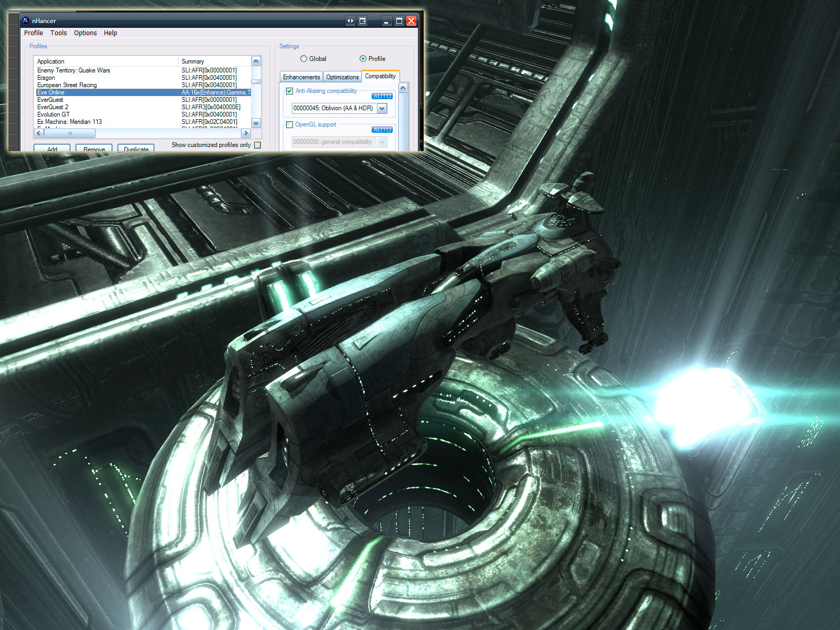
Task: Click the profile list scroll left arrow
Action: (x=39, y=133)
